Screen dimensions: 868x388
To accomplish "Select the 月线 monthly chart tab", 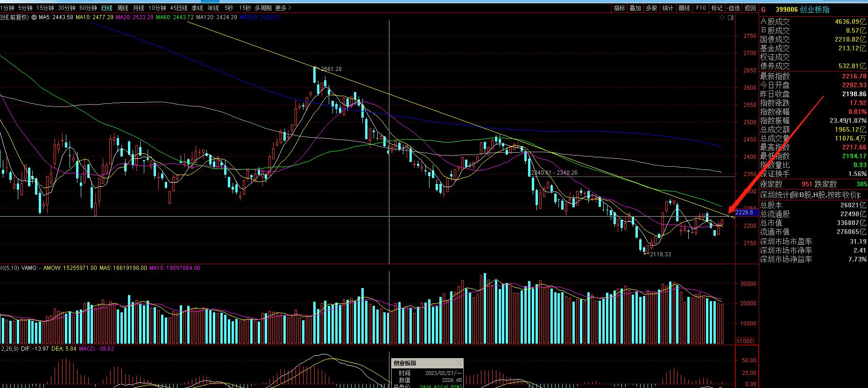I will click(x=138, y=8).
